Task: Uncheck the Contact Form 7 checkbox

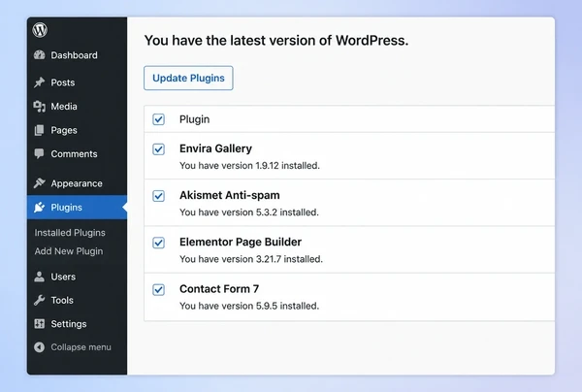Action: tap(158, 289)
